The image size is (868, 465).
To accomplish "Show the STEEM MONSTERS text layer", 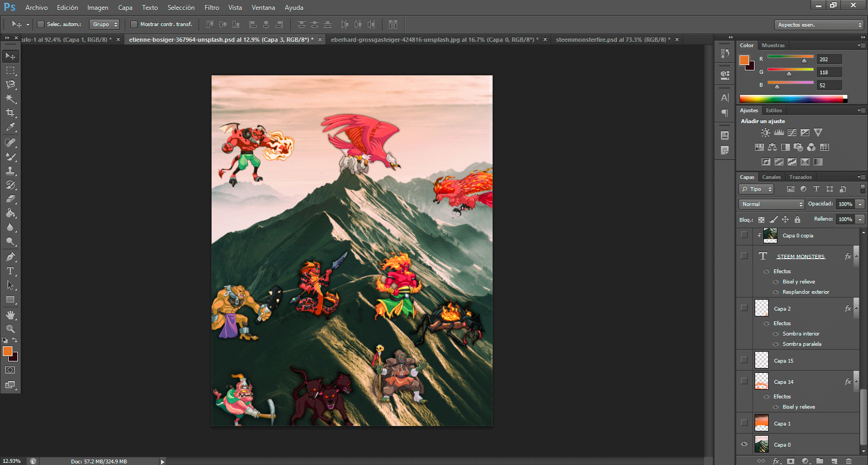I will (x=744, y=256).
